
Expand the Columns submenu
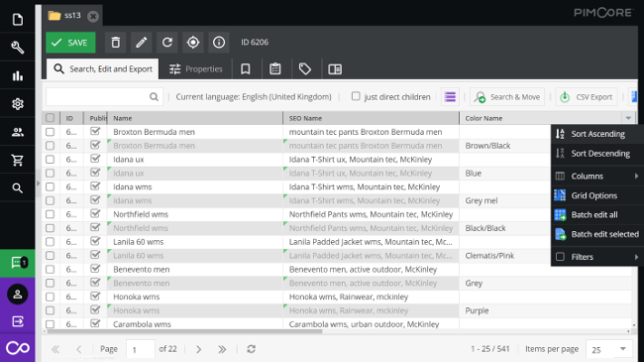(x=597, y=177)
